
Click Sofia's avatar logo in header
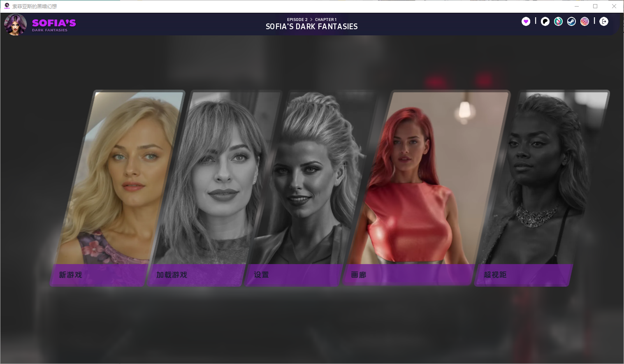[15, 24]
